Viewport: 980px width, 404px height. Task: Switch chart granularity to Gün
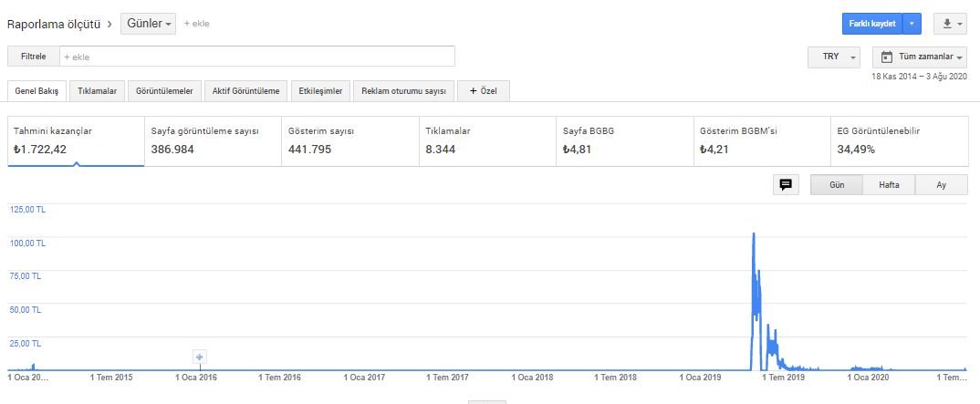point(836,185)
